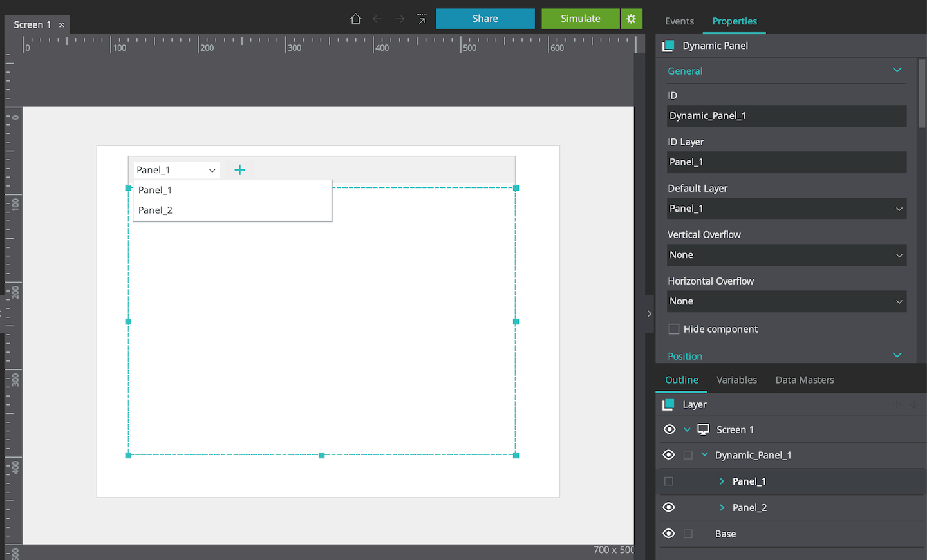Click the Home icon in the toolbar

(x=355, y=19)
